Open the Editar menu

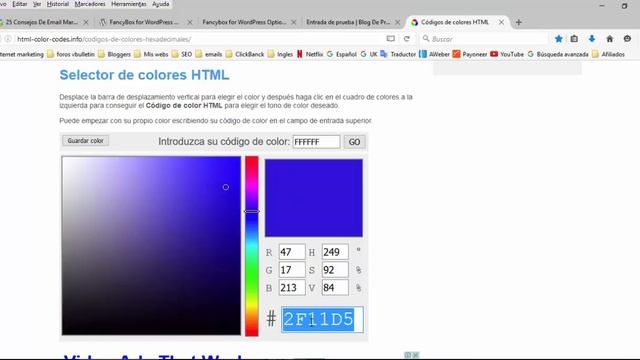[x=20, y=4]
